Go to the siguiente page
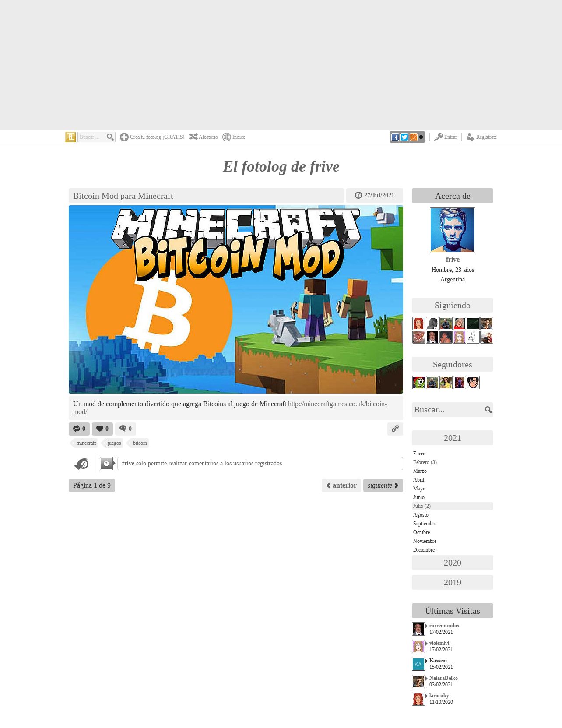 383,485
